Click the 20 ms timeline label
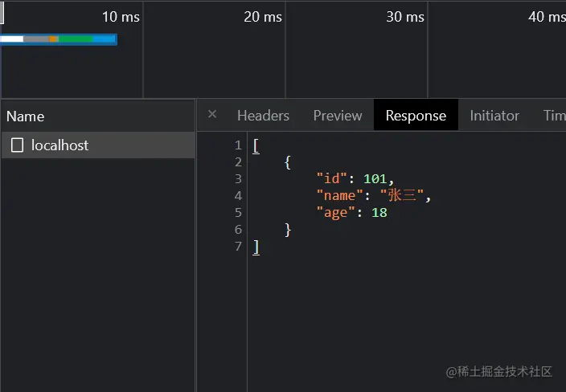This screenshot has height=392, width=566. pyautogui.click(x=262, y=17)
